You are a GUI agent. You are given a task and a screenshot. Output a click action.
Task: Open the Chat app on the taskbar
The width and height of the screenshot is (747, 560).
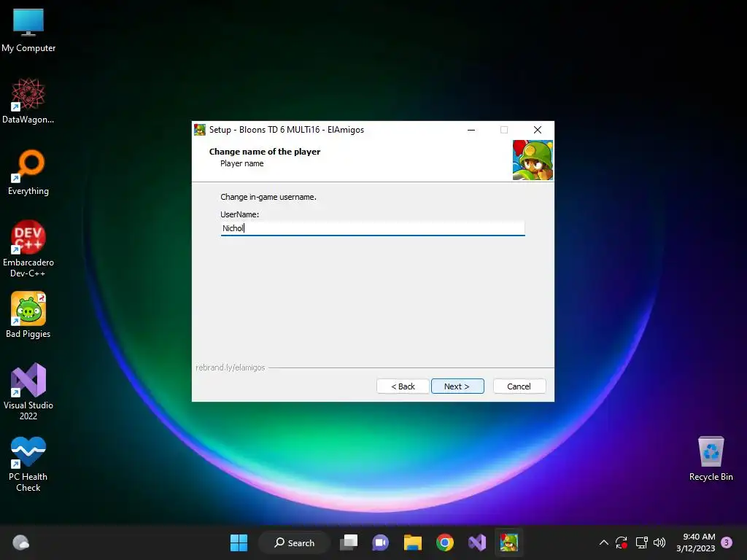(380, 542)
